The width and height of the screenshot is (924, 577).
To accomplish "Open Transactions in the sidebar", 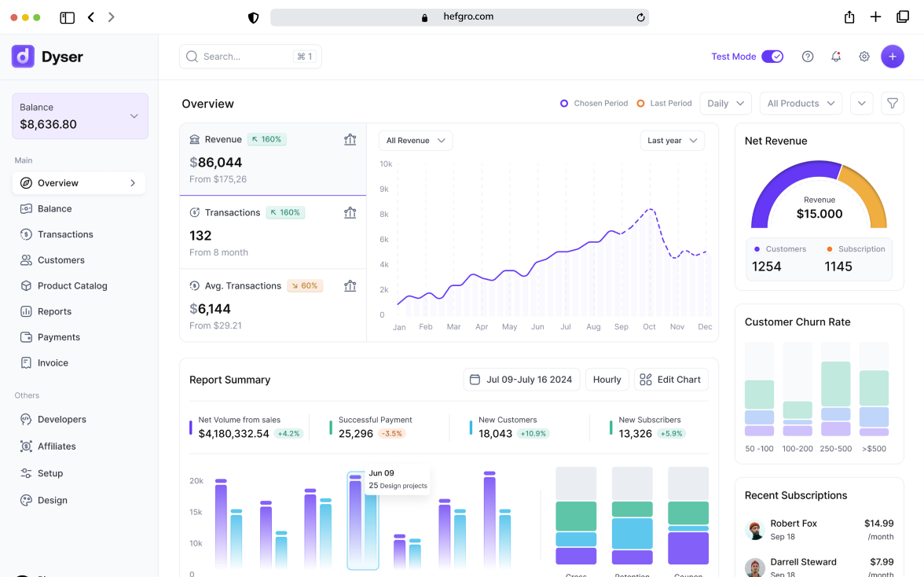I will coord(65,234).
